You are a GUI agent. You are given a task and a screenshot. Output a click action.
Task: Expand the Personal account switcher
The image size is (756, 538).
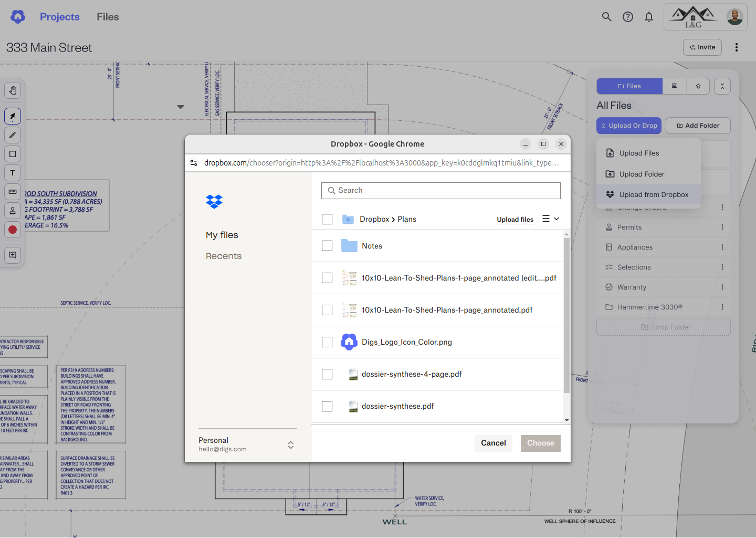[290, 445]
